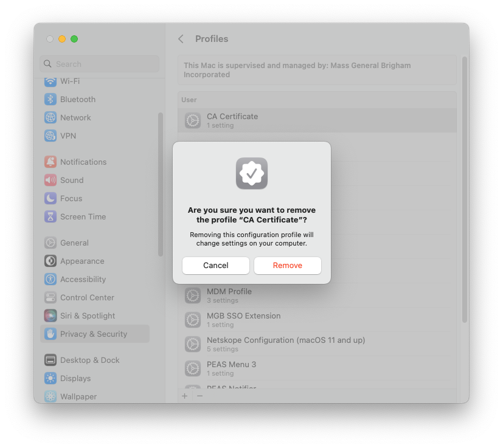Select the "MDM Profile" row text
Screen dimensions: 503x448
[x=229, y=292]
